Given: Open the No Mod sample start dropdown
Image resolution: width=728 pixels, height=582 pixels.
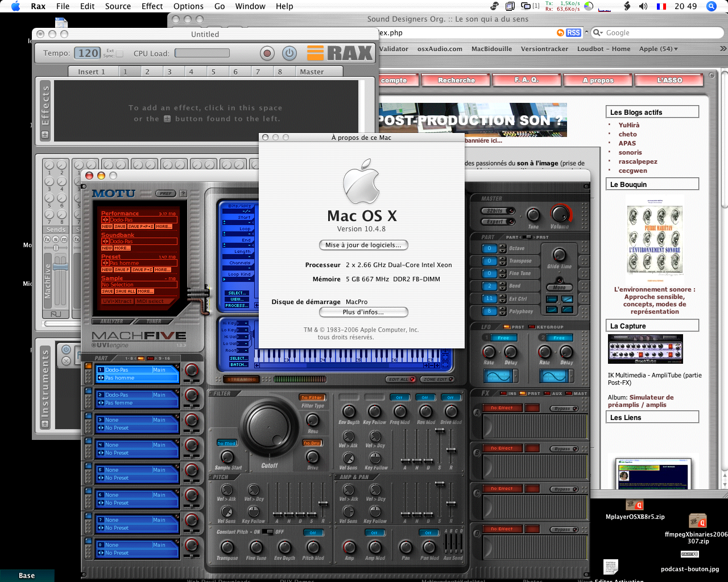Looking at the screenshot, I should (226, 443).
